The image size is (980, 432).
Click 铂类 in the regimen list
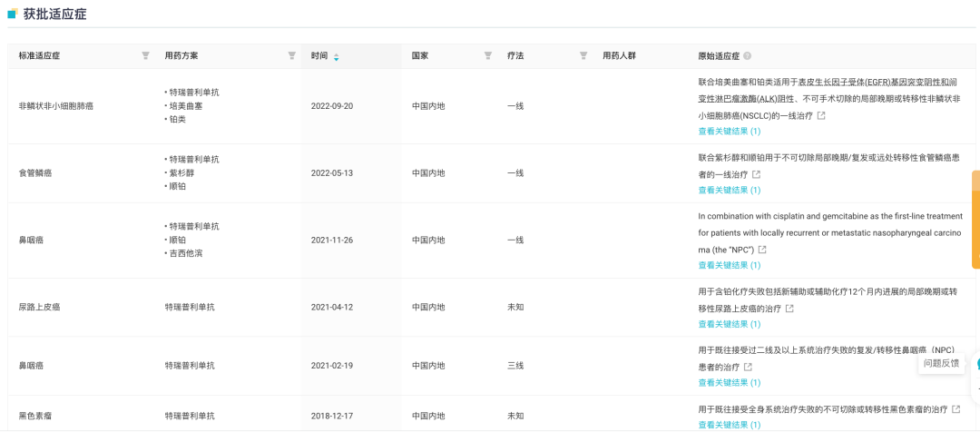coord(178,120)
